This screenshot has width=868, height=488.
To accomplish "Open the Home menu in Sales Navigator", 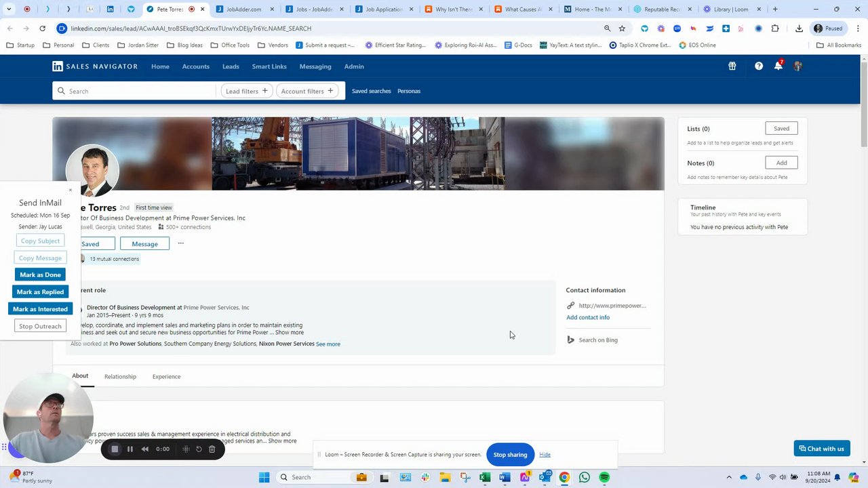I will tap(160, 66).
